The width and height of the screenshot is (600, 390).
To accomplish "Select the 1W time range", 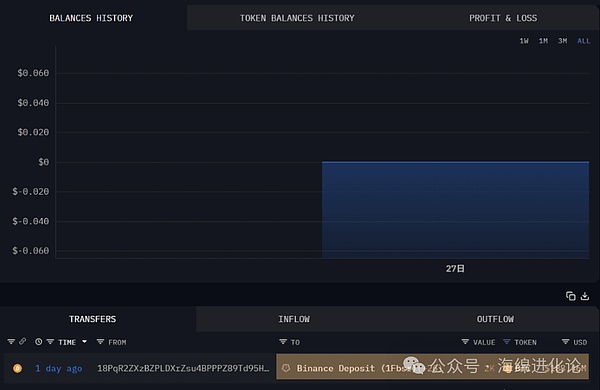I will point(524,41).
